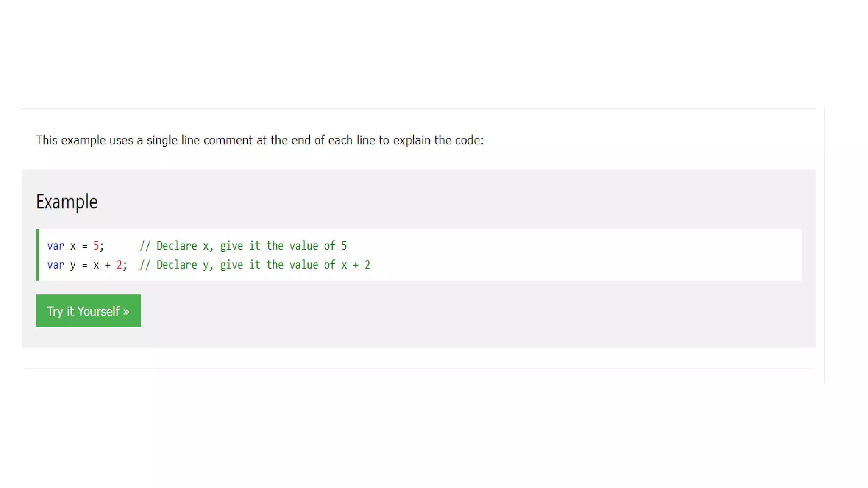Click the plus sign before red 2
868x488 pixels.
(x=108, y=265)
